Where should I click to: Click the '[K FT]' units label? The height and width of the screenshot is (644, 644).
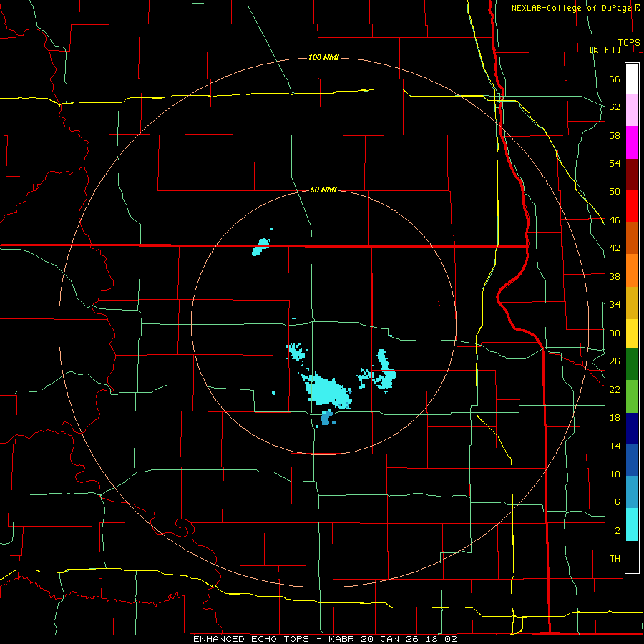point(605,49)
